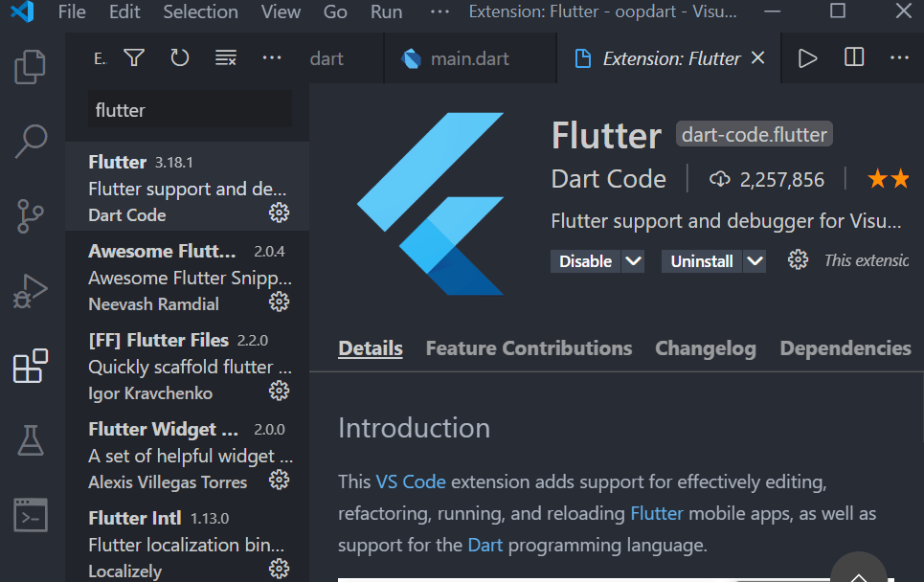Expand the Disable button dropdown arrow
The image size is (924, 582).
(x=633, y=261)
